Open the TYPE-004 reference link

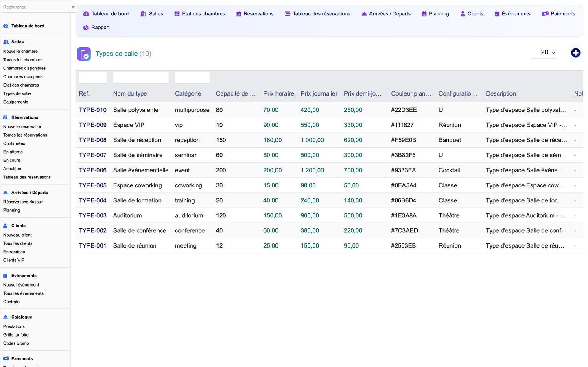click(x=92, y=200)
